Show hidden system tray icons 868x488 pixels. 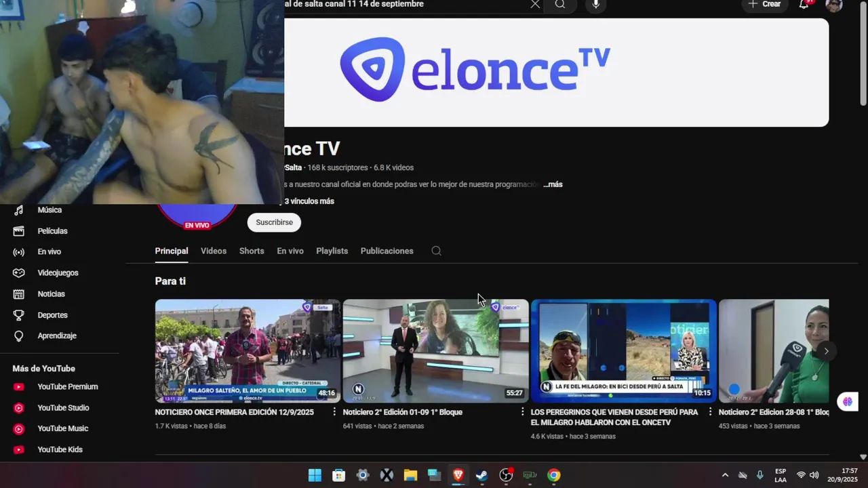pyautogui.click(x=725, y=475)
